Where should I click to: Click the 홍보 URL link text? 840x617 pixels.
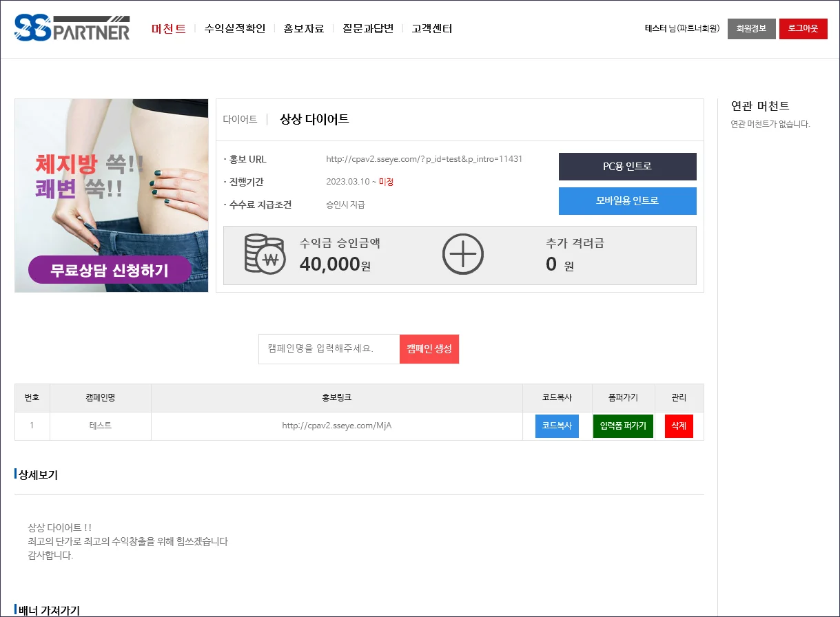pyautogui.click(x=424, y=159)
